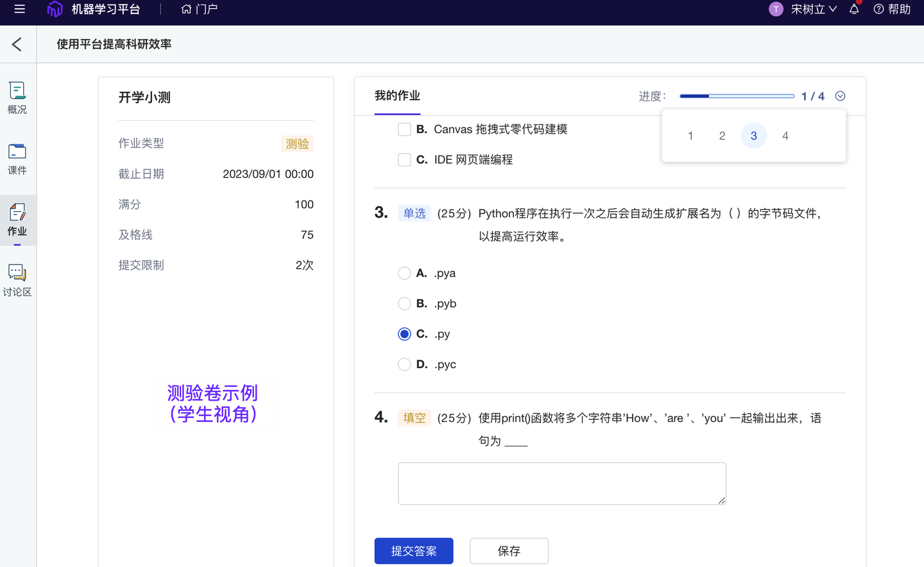924x567 pixels.
Task: Click 保存 save button
Action: [509, 551]
